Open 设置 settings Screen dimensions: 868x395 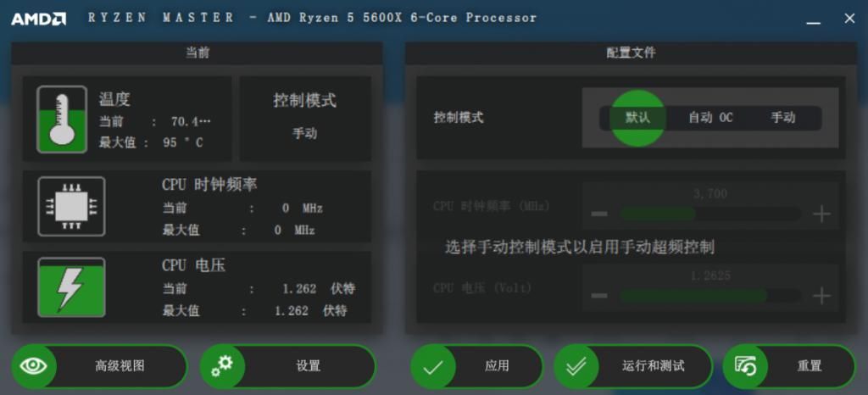tap(288, 366)
